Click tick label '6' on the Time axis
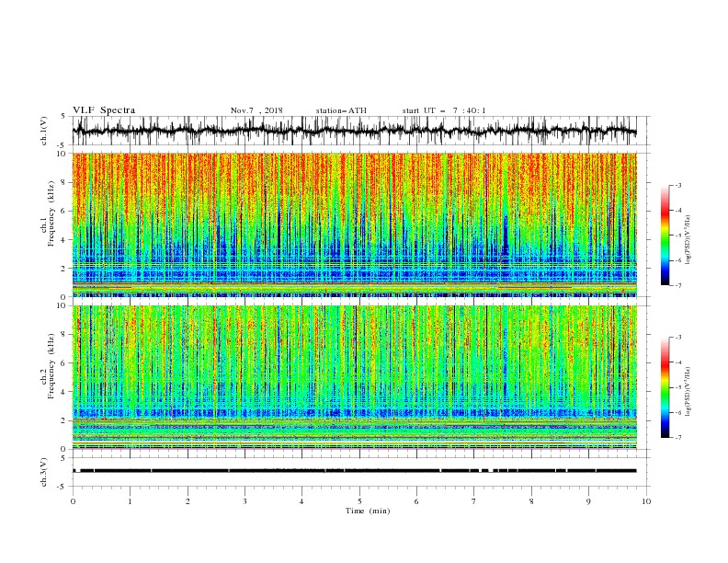This screenshot has height=563, width=728. (x=416, y=501)
